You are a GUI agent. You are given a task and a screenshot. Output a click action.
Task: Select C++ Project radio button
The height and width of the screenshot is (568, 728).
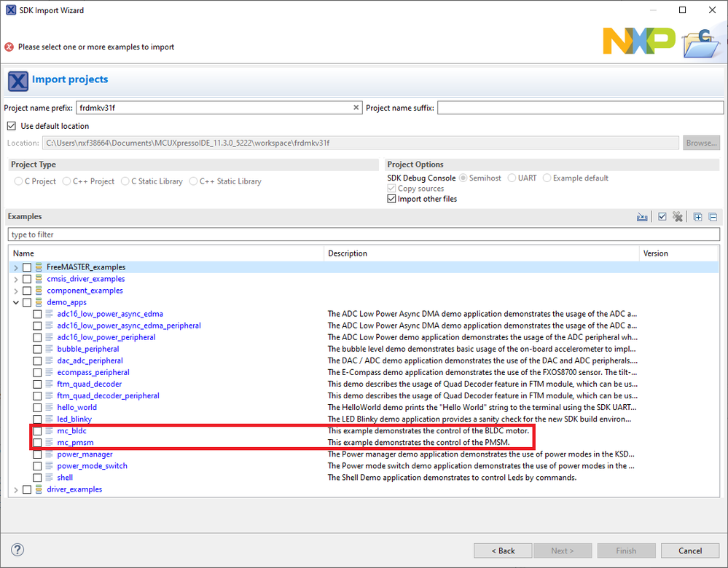point(66,181)
